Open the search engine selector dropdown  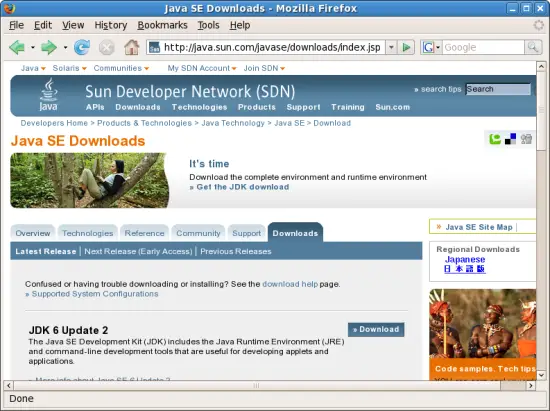(438, 47)
